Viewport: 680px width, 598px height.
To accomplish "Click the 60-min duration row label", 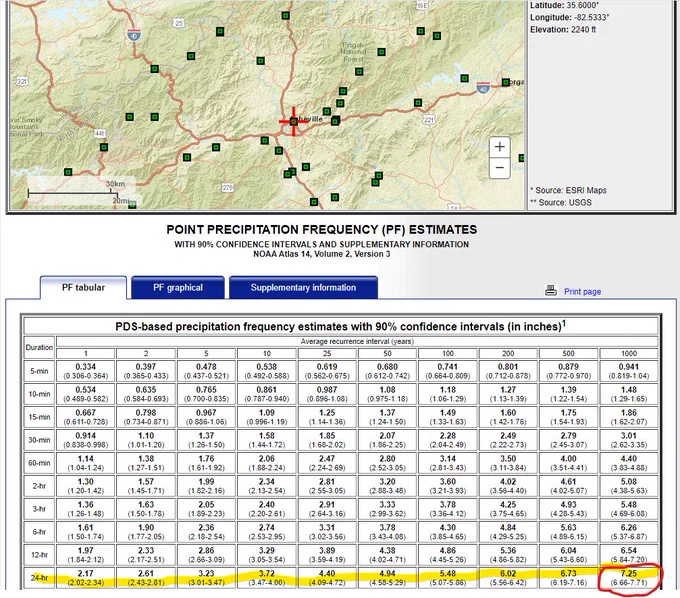I will [x=39, y=463].
